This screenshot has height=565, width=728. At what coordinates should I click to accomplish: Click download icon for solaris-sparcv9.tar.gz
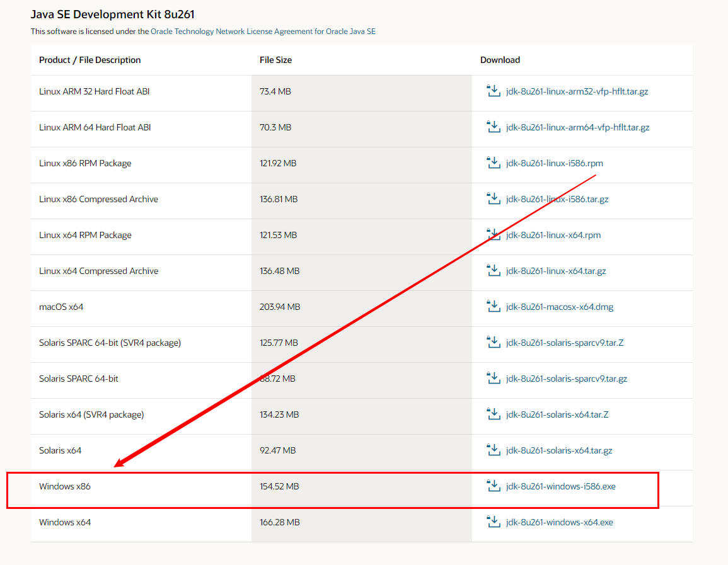493,378
